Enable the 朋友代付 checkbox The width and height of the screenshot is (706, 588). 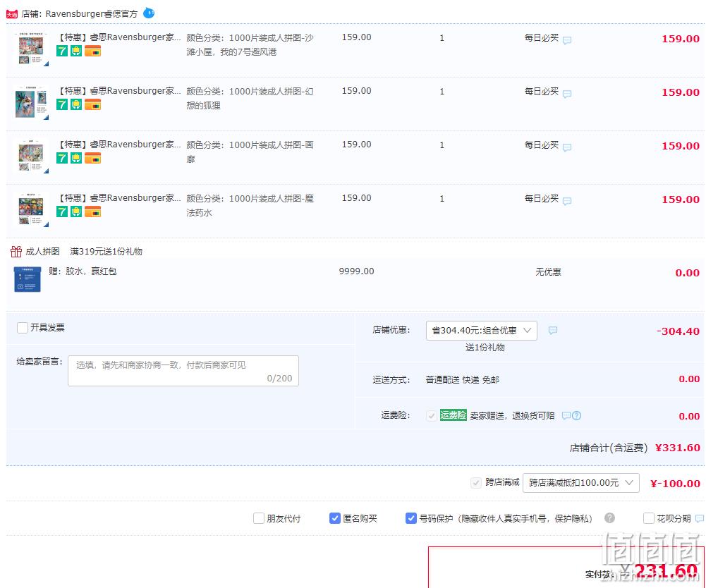pos(258,519)
